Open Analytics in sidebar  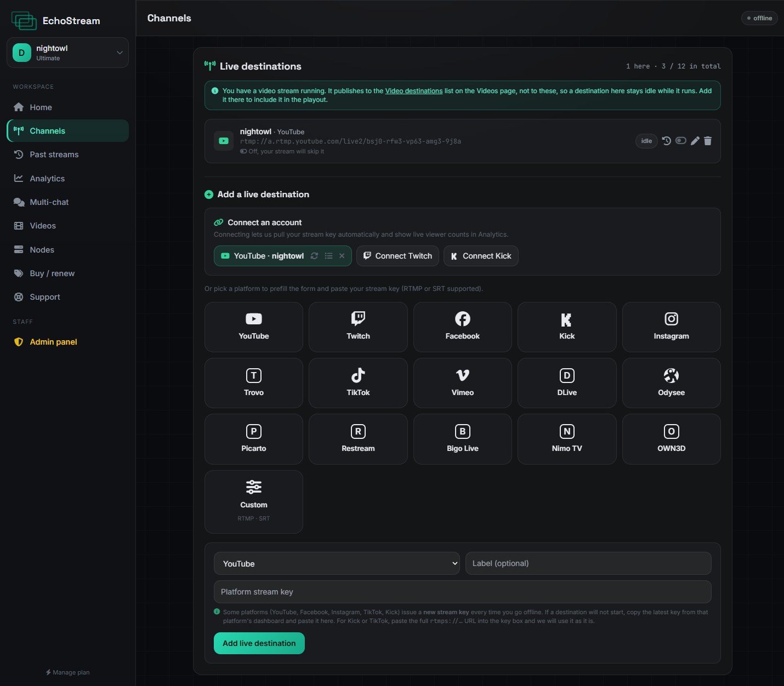[x=67, y=179]
